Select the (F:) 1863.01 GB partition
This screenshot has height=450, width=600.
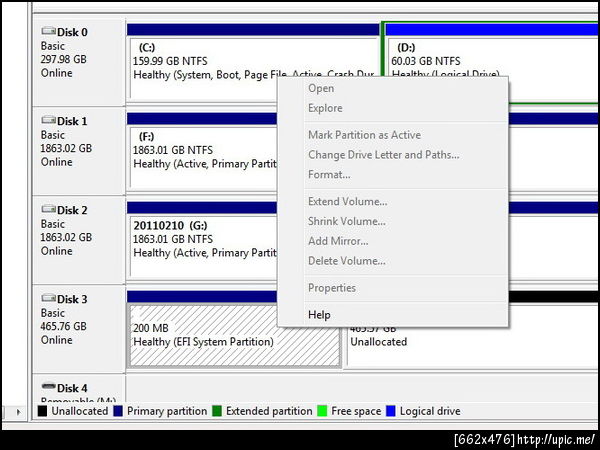click(x=203, y=153)
